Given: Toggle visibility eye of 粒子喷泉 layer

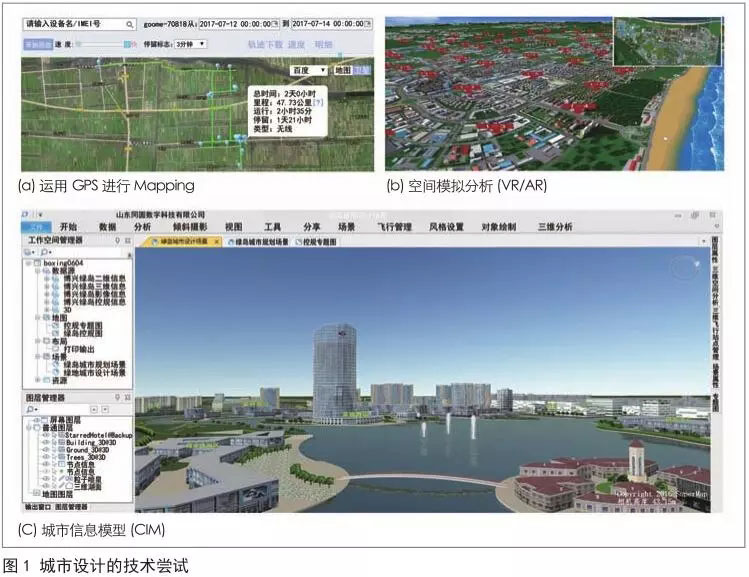Looking at the screenshot, I should (x=46, y=479).
